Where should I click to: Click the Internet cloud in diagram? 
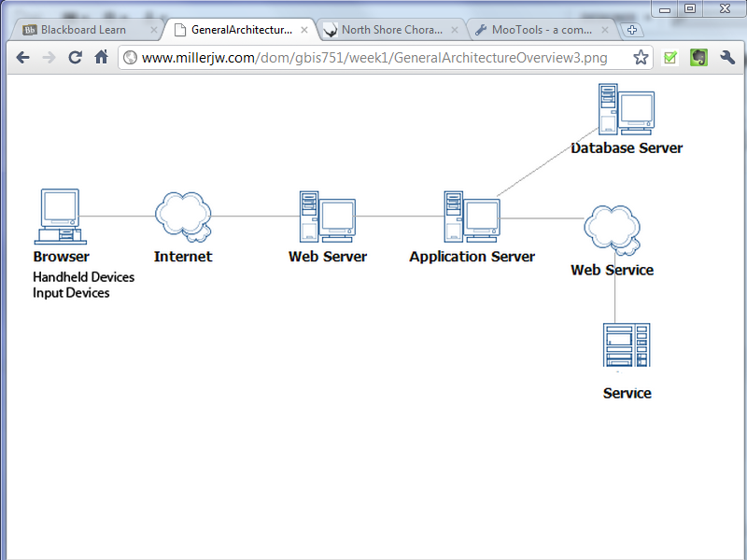182,216
